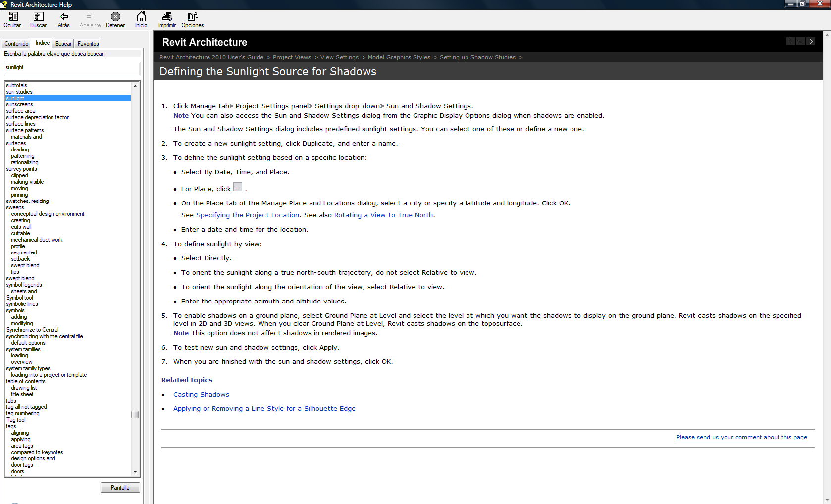The width and height of the screenshot is (831, 504).
Task: Select the 'materials and' index entry
Action: click(26, 137)
